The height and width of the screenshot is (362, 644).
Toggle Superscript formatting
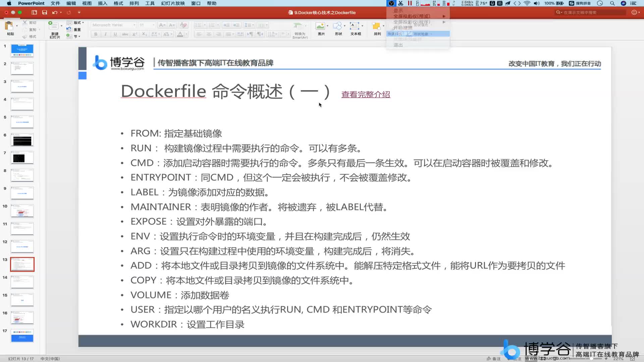pyautogui.click(x=135, y=34)
